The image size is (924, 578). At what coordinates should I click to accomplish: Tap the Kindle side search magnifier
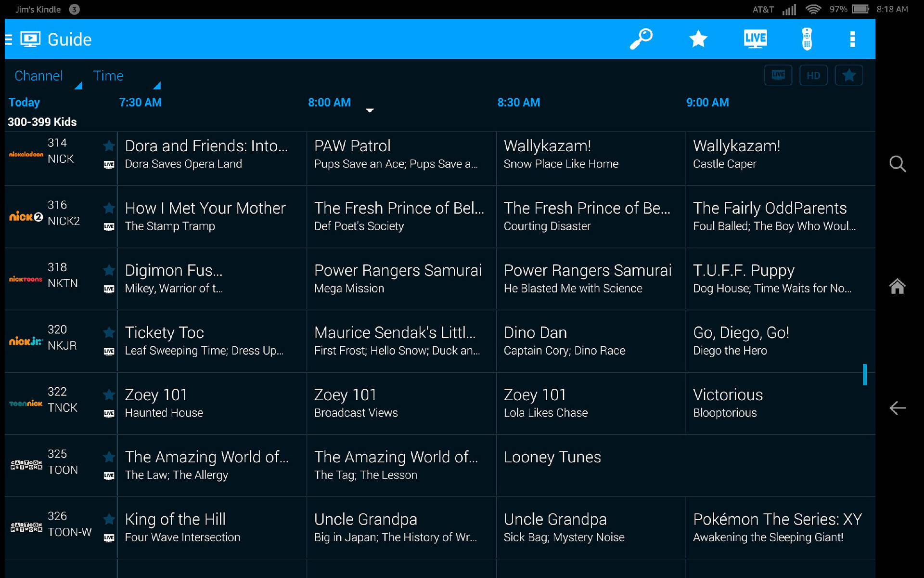897,164
